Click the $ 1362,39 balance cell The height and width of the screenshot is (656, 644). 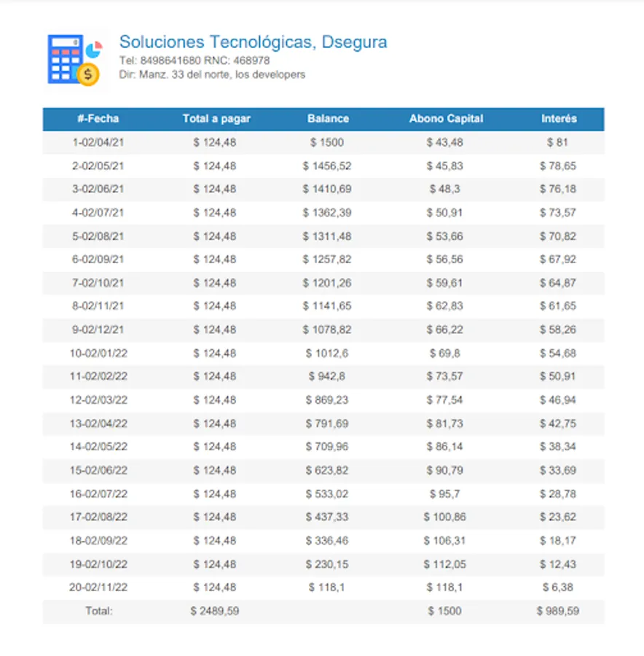click(327, 213)
